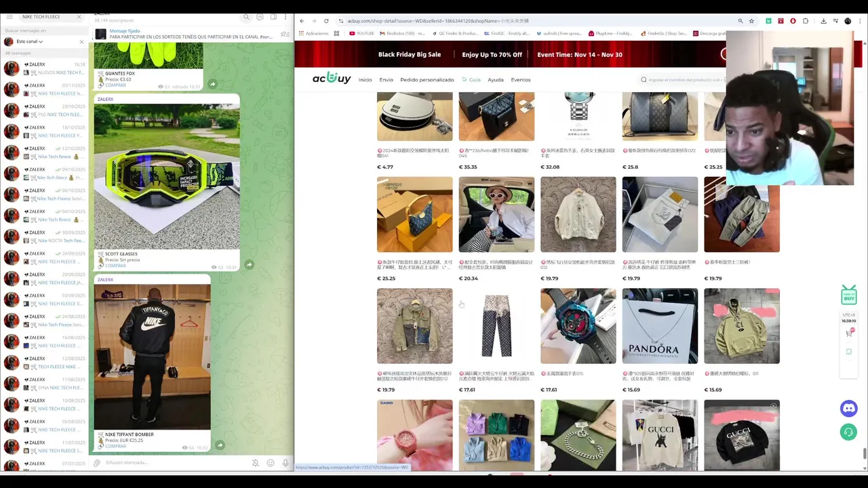Open the Envío menu item
The height and width of the screenshot is (488, 868).
(x=386, y=80)
